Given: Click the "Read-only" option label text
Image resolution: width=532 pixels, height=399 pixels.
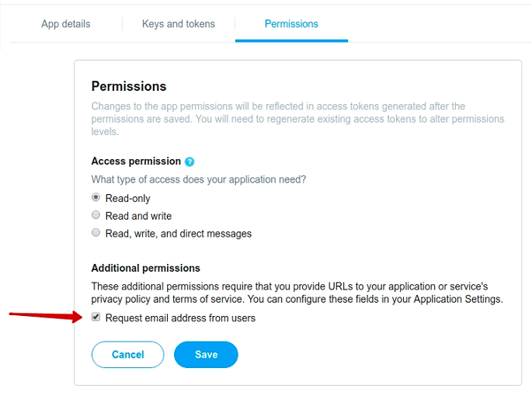Looking at the screenshot, I should click(128, 198).
